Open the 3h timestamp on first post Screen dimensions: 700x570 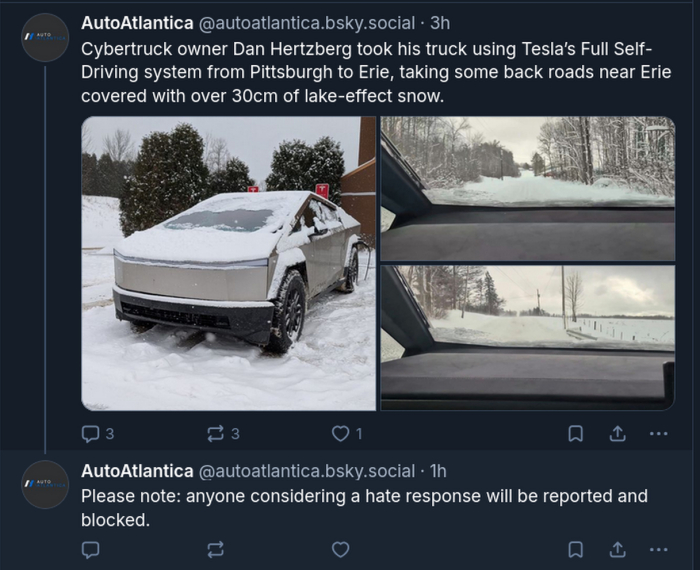[440, 23]
